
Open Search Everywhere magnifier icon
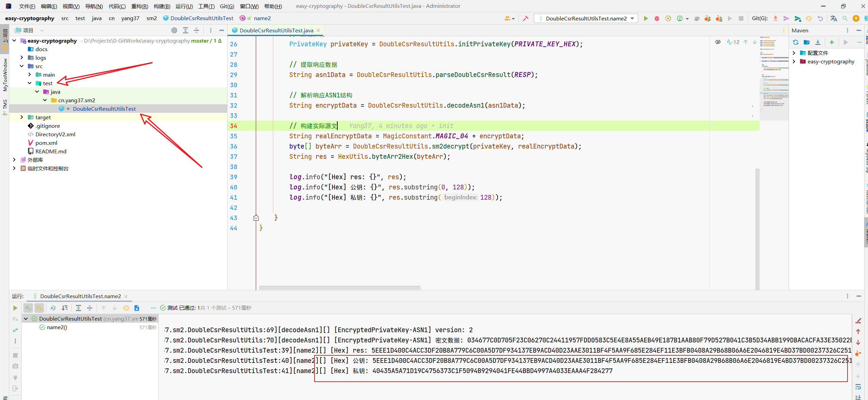tap(845, 18)
